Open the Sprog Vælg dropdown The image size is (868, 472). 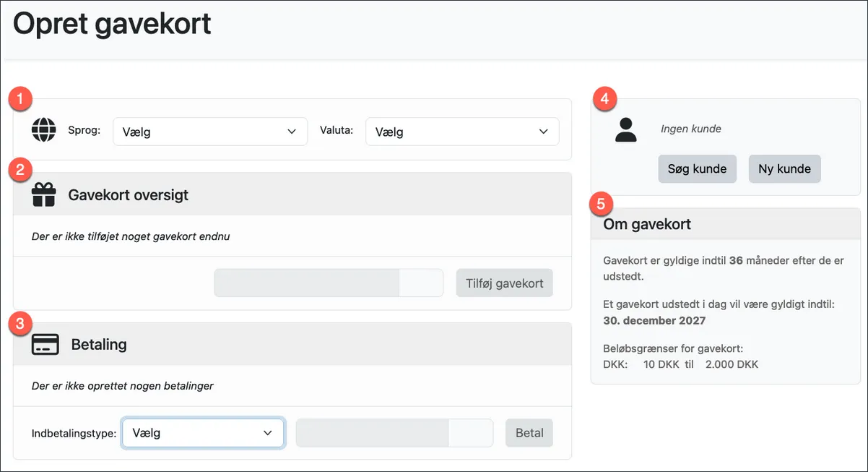click(209, 132)
